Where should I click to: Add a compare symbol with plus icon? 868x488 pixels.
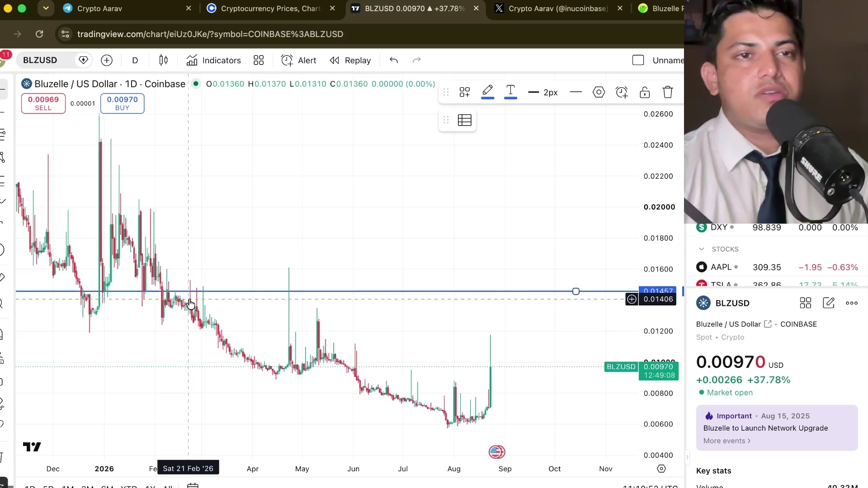(107, 61)
